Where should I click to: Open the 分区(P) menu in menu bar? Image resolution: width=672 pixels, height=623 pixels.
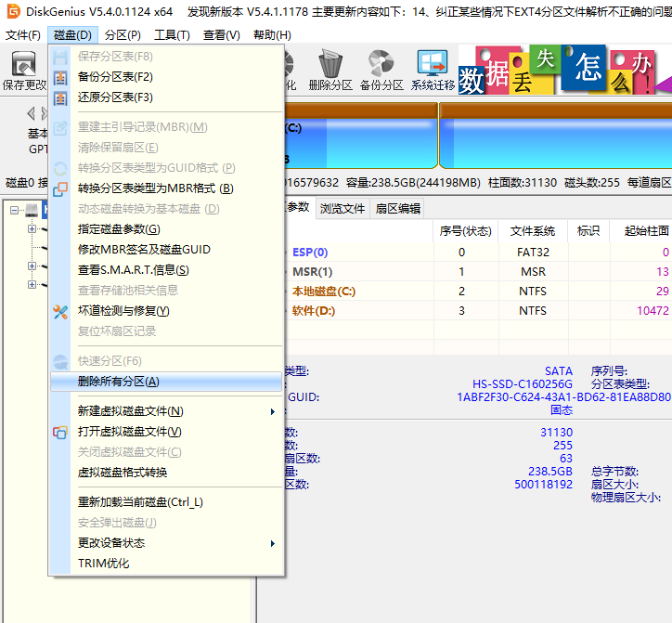[x=123, y=35]
